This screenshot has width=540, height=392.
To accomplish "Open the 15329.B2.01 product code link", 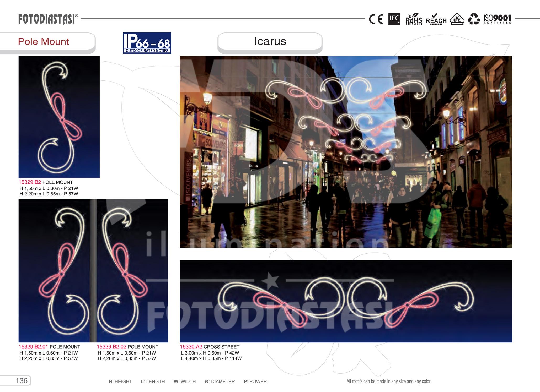I will point(33,347).
